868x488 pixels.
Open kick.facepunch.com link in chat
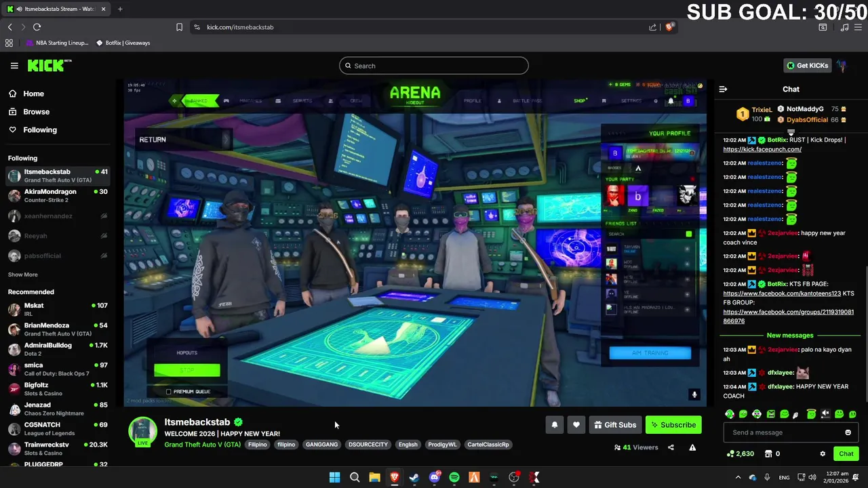click(762, 149)
